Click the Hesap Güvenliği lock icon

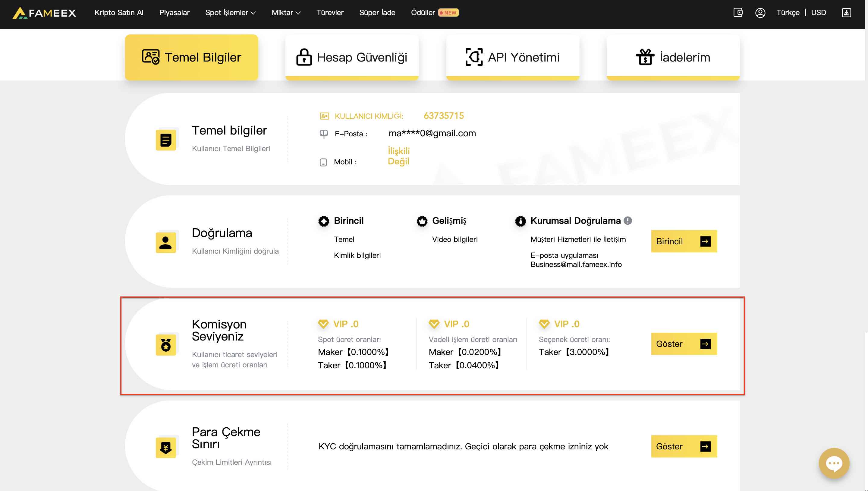click(x=304, y=57)
